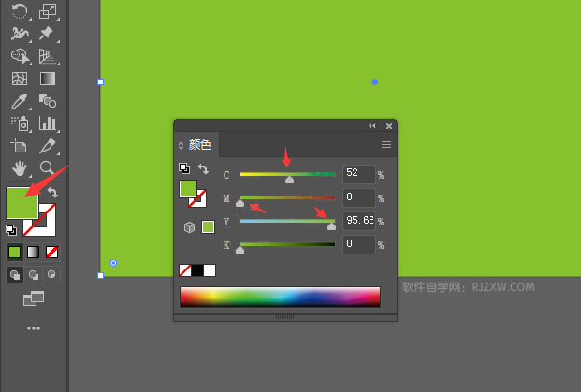Enable Draw Behind mode
The image size is (581, 392).
[34, 274]
